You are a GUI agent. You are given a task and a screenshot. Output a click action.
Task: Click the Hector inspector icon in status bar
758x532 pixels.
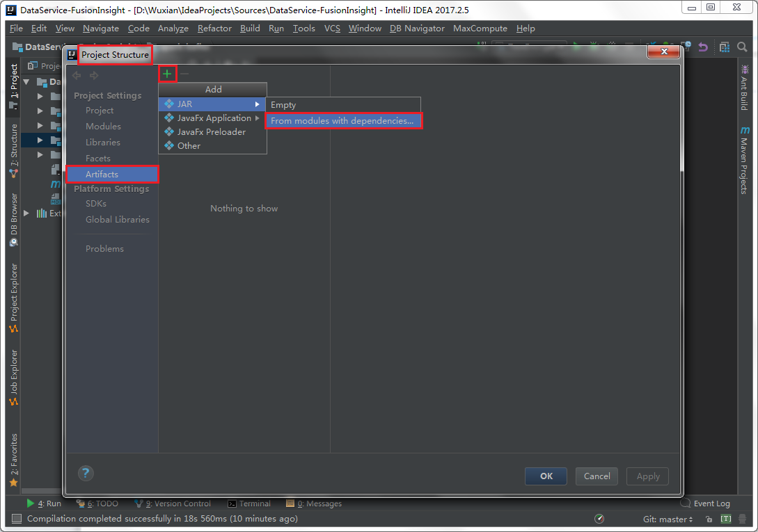pos(742,519)
